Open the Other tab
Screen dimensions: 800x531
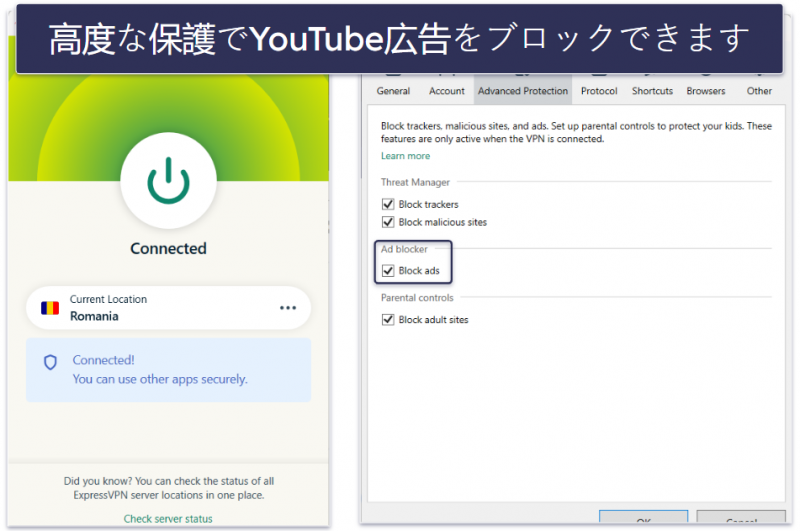tap(759, 91)
